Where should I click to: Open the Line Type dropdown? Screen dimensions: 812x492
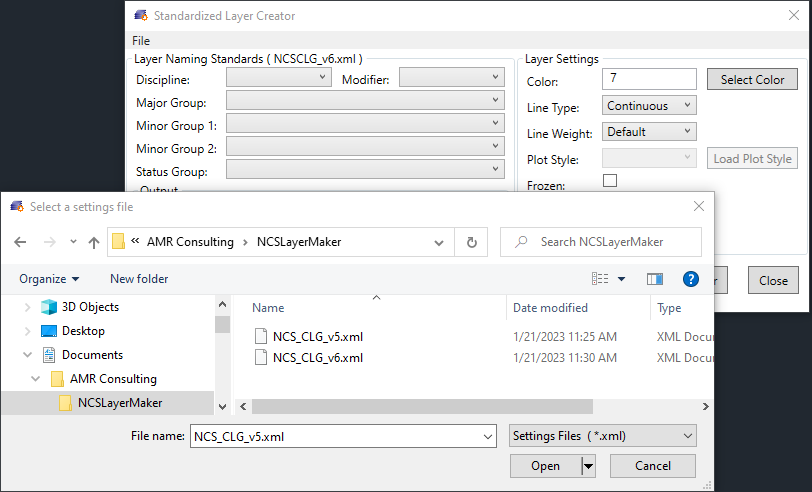tap(649, 105)
